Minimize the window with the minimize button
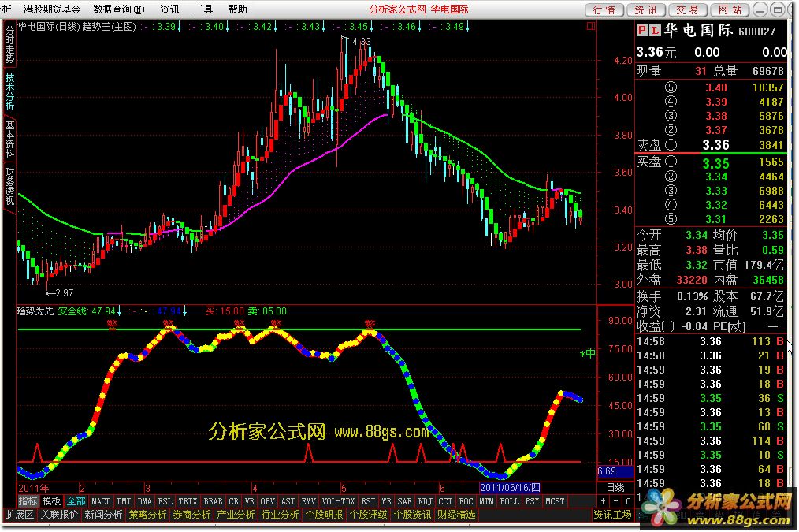799x532 pixels. (760, 9)
